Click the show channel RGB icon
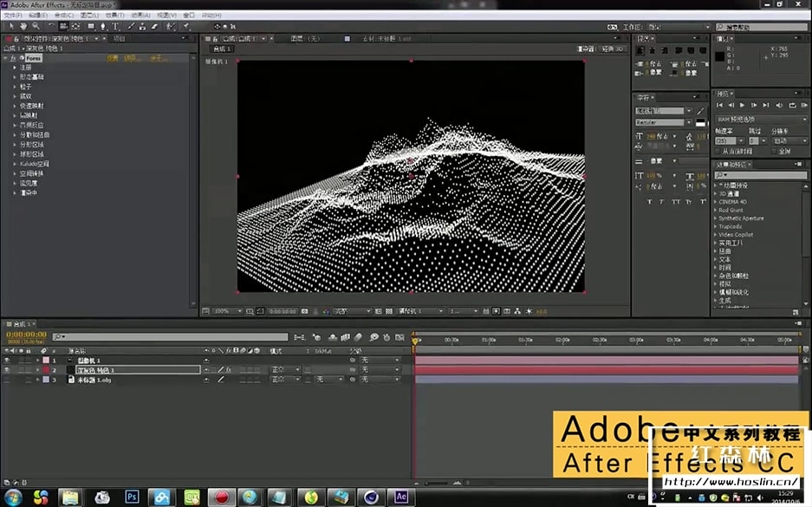 click(x=326, y=311)
